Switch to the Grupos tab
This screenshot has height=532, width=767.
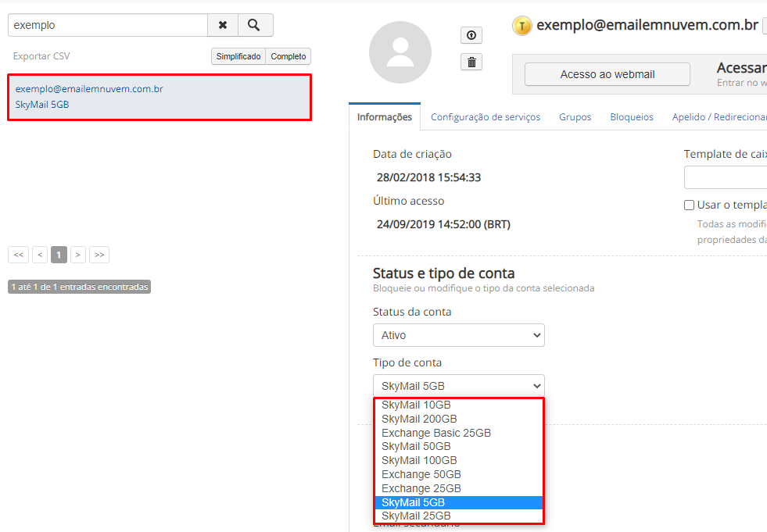(575, 117)
